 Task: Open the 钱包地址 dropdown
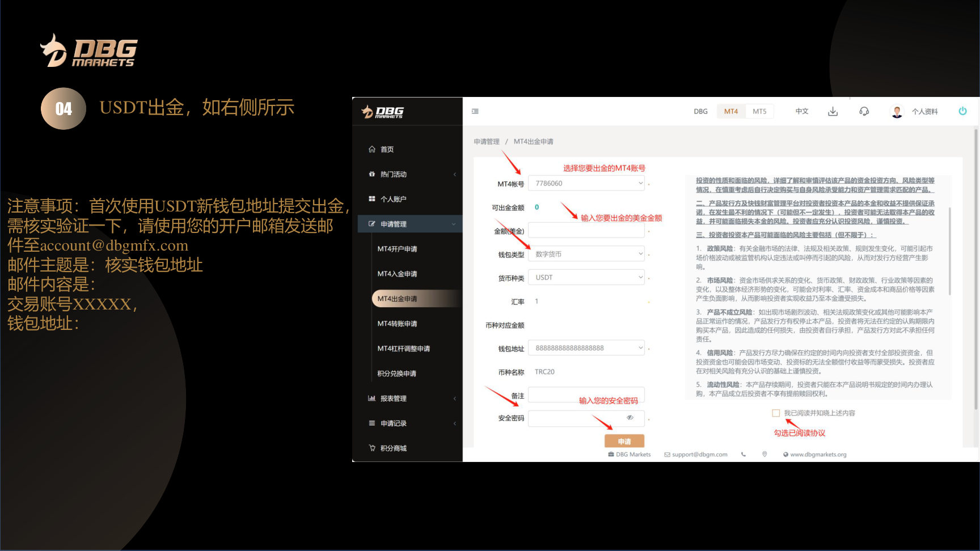[586, 348]
